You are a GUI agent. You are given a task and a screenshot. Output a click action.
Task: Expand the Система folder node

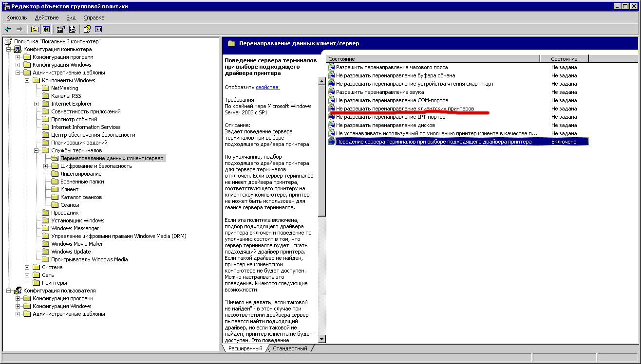click(27, 267)
